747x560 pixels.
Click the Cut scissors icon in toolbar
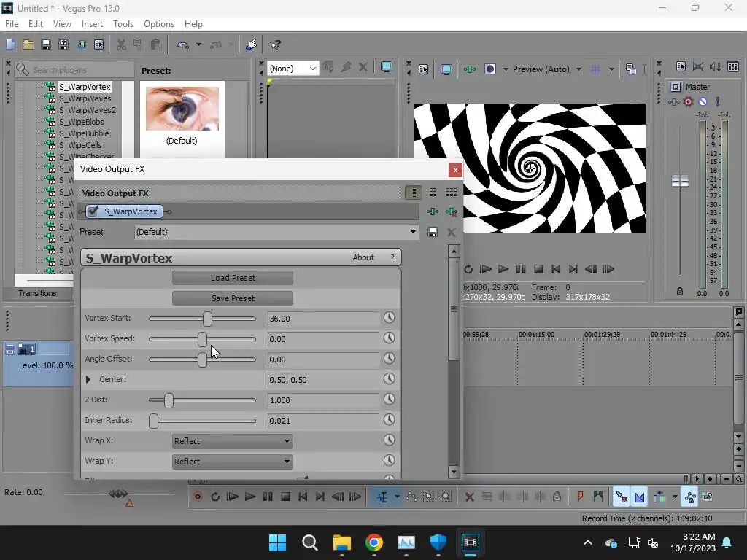121,44
